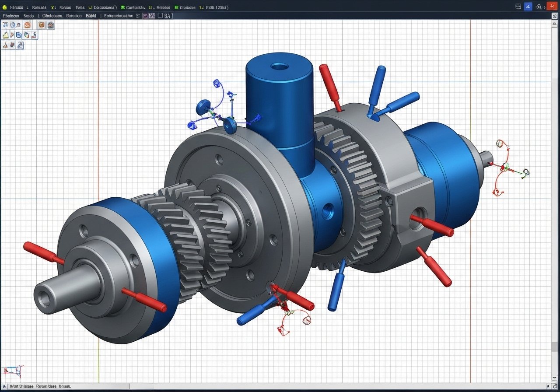The width and height of the screenshot is (560, 392).
Task: Open the first menu in the secondary toolbar row
Action: pyautogui.click(x=10, y=16)
